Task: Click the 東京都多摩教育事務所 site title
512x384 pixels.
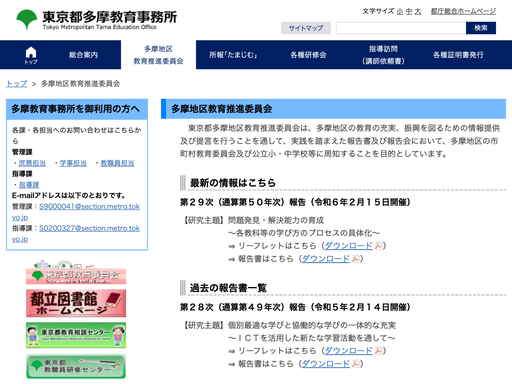Action: point(110,17)
